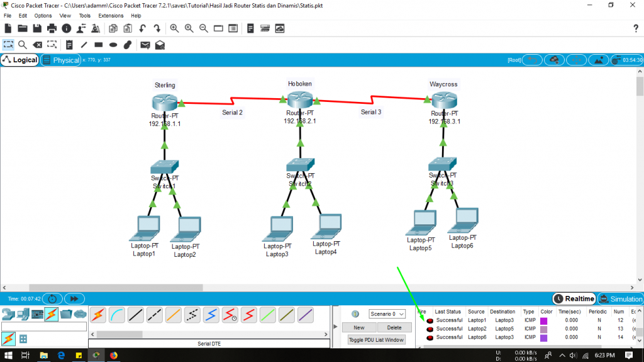Click the color swatch for Laptop1 PDU
644x362 pixels.
(544, 320)
